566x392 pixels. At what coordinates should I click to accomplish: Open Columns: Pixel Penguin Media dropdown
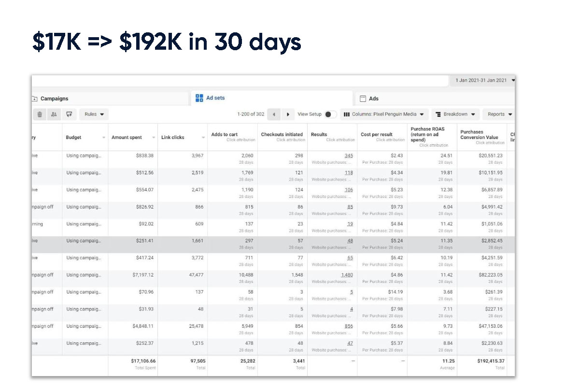(x=384, y=114)
